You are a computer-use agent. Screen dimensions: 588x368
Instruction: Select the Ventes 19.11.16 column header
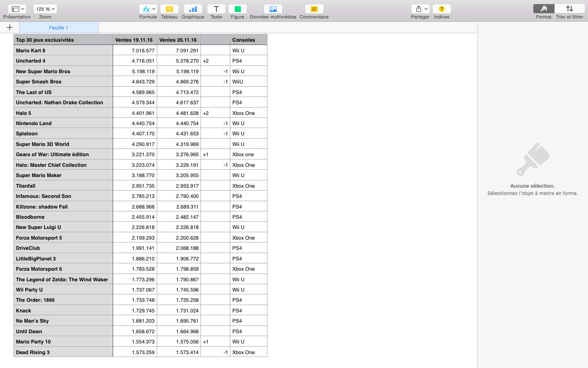135,40
